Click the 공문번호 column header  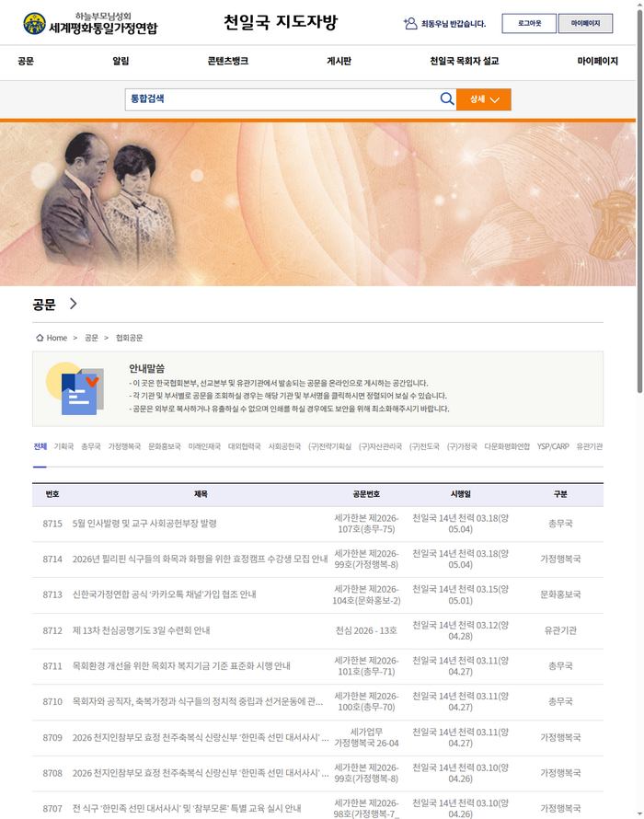tap(366, 494)
